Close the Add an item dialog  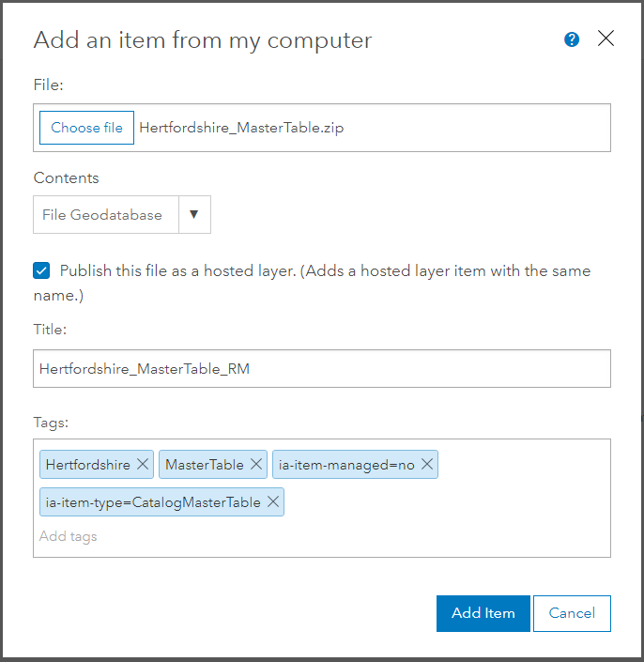606,38
